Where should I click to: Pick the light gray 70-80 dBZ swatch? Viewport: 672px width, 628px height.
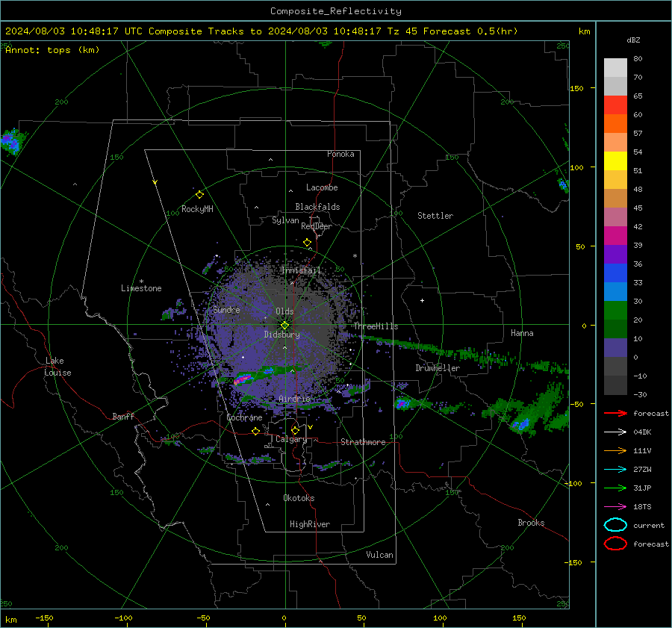click(615, 68)
